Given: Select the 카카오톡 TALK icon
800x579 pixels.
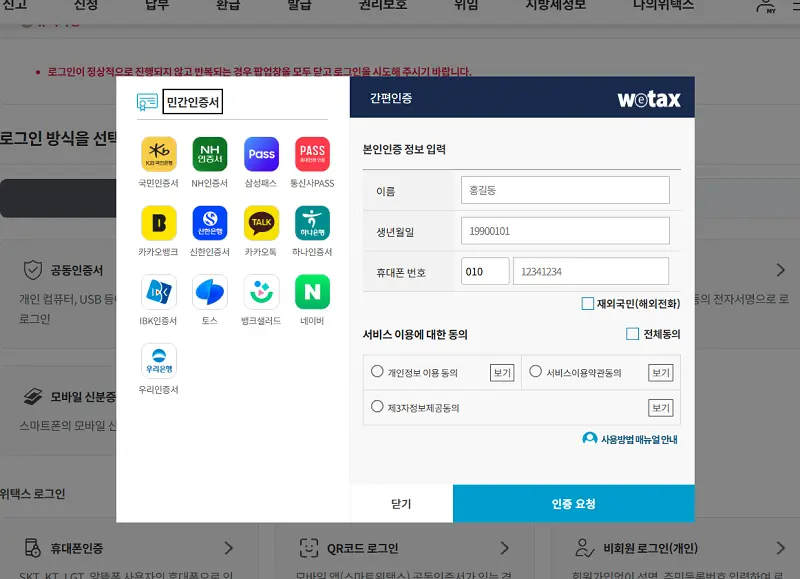Looking at the screenshot, I should (261, 223).
